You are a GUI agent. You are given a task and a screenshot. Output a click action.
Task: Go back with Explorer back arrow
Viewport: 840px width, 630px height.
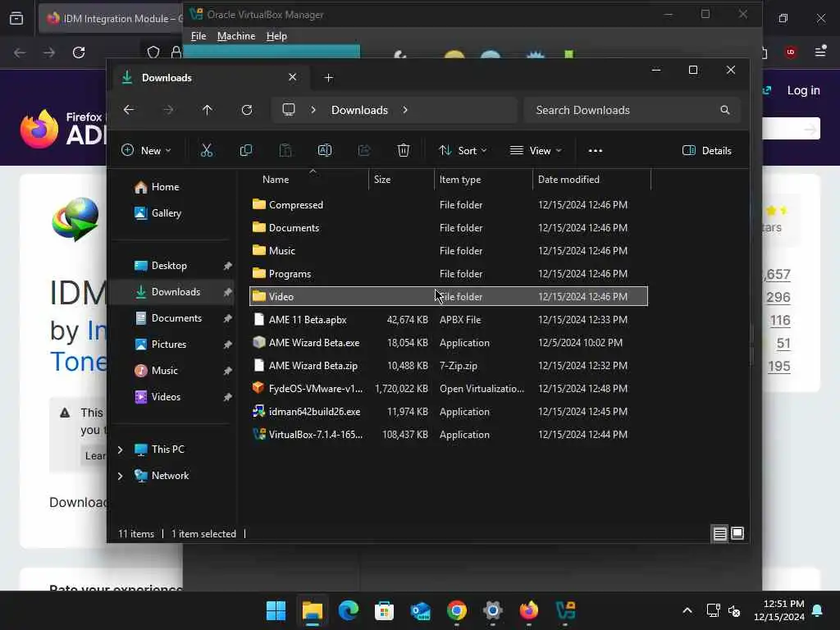coord(129,110)
